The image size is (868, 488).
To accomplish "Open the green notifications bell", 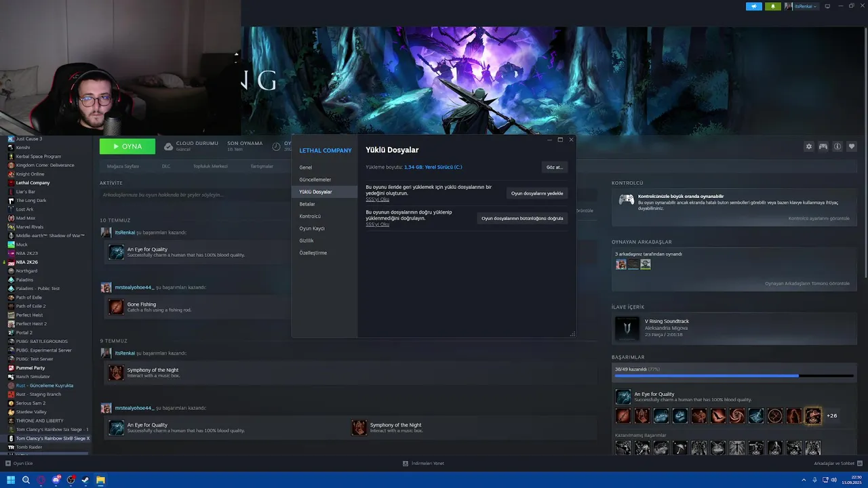I will coord(772,6).
